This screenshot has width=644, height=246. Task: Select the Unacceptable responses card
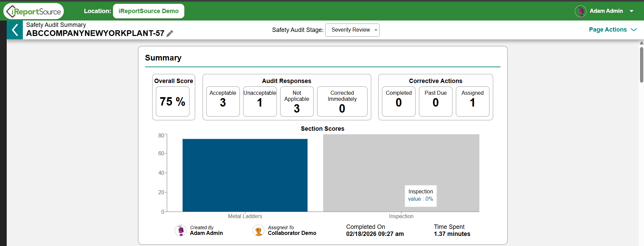coord(260,101)
